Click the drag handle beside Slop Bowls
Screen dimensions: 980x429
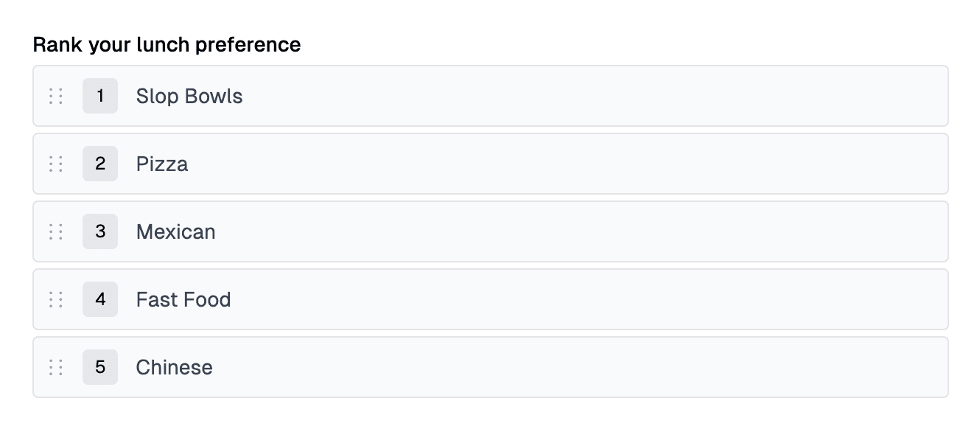pyautogui.click(x=55, y=96)
